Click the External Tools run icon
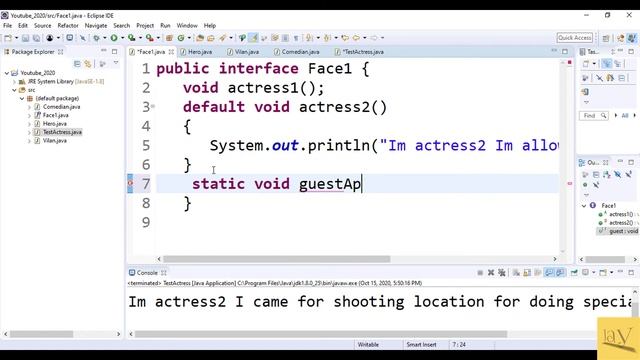The width and height of the screenshot is (640, 360). click(x=150, y=38)
